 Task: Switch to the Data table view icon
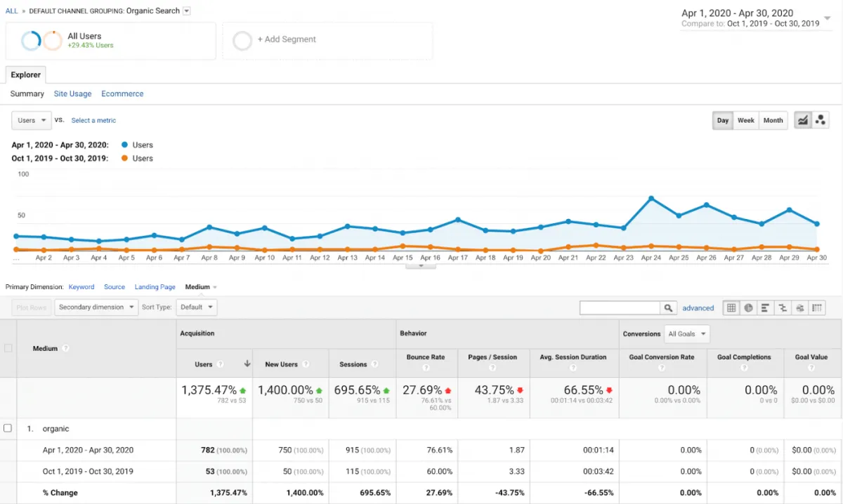pos(731,307)
